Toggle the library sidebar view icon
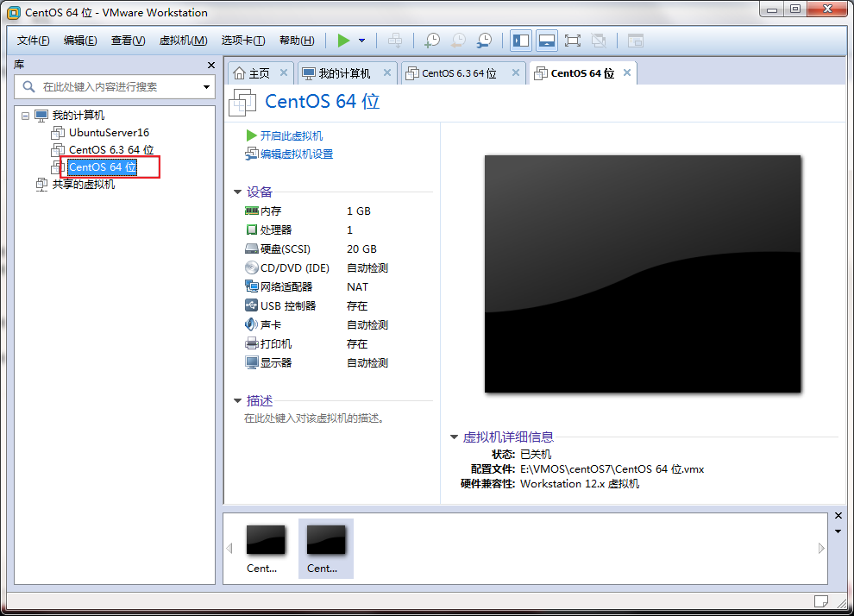 [x=521, y=41]
